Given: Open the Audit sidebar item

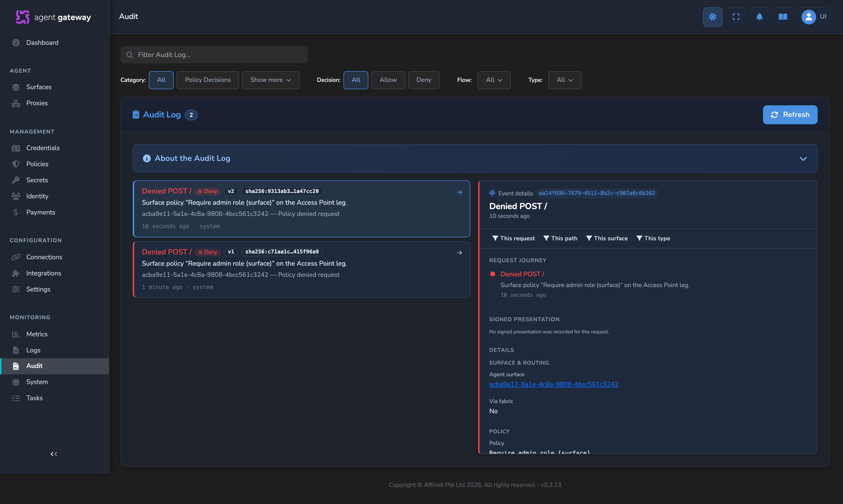Looking at the screenshot, I should pos(54,366).
